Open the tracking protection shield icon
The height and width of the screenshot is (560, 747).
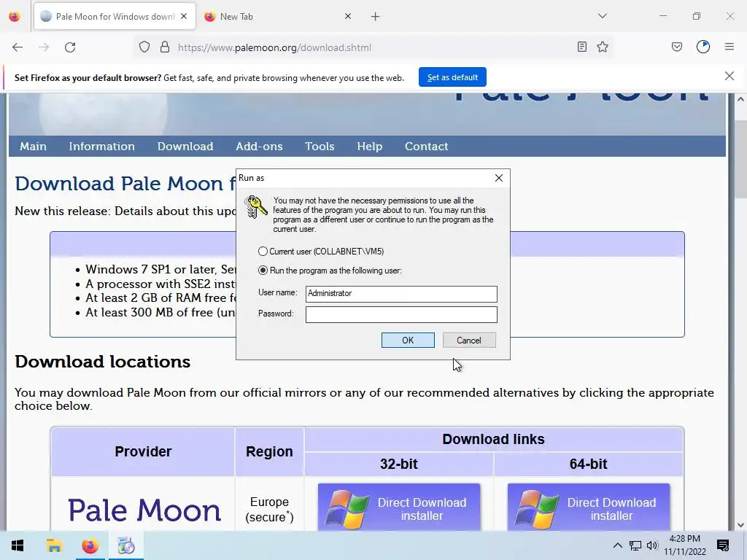(144, 47)
